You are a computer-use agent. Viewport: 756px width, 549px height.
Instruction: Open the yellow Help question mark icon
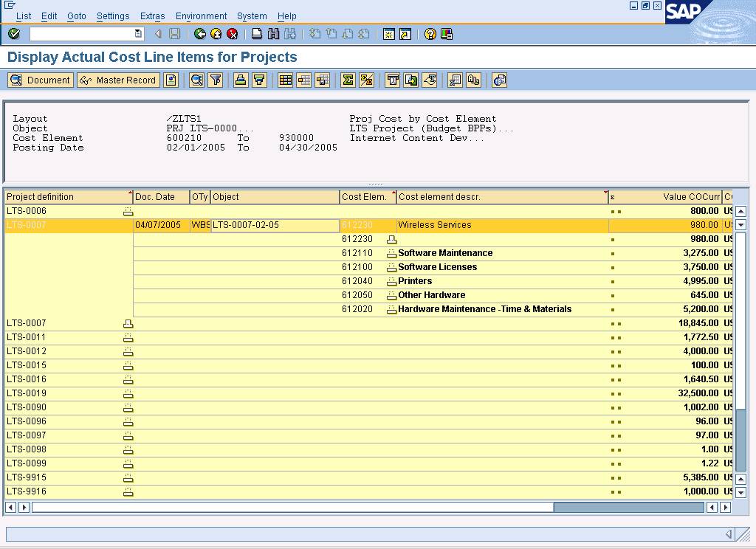click(430, 34)
